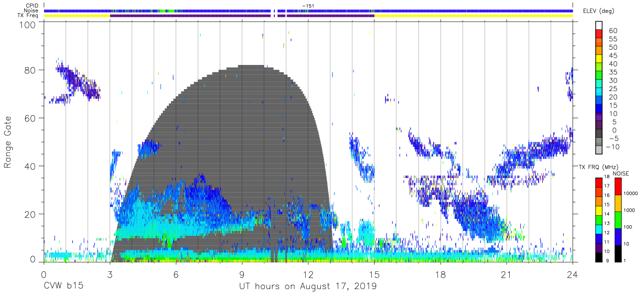
Task: Click the CVW b15 radar beam label
Action: 63,287
